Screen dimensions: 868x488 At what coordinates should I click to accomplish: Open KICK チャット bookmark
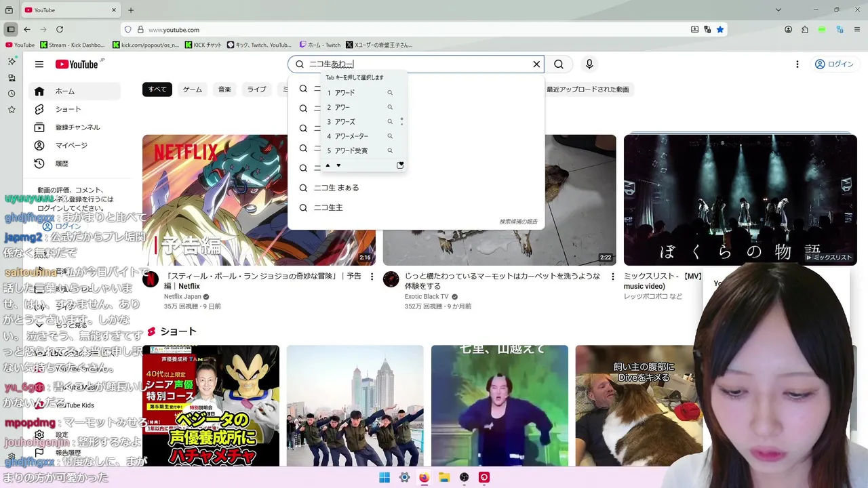coord(203,45)
